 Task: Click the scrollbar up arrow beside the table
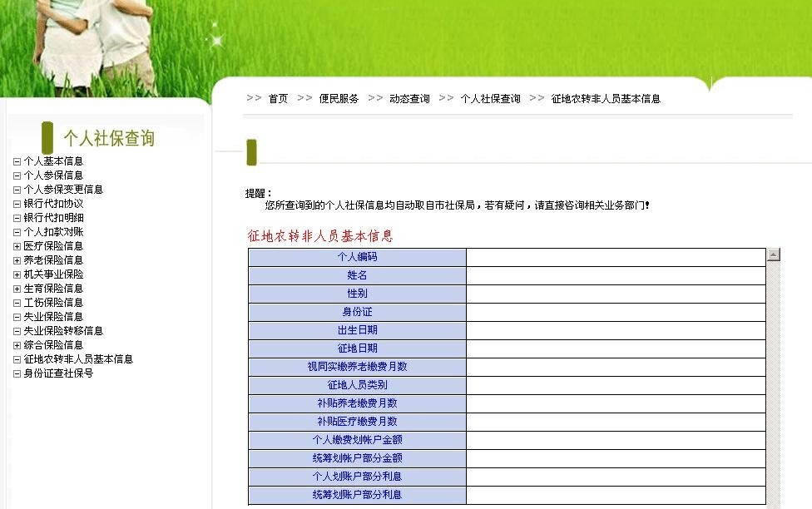(x=775, y=254)
